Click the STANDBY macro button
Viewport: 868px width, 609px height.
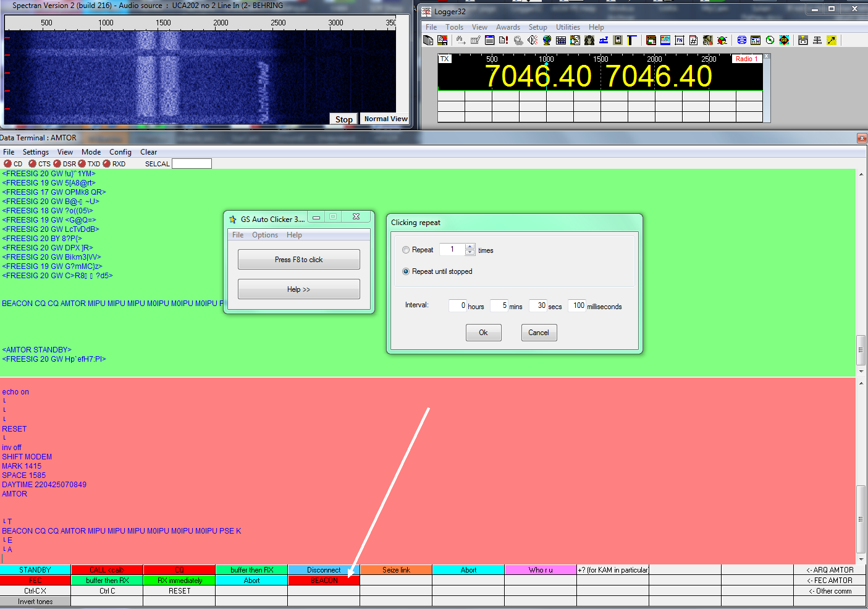[x=35, y=570]
